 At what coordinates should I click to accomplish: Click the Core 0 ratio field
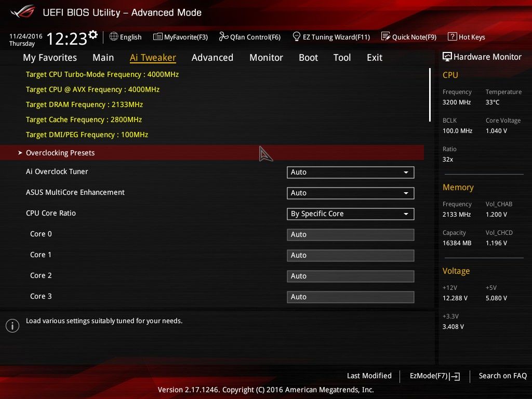[x=350, y=234]
